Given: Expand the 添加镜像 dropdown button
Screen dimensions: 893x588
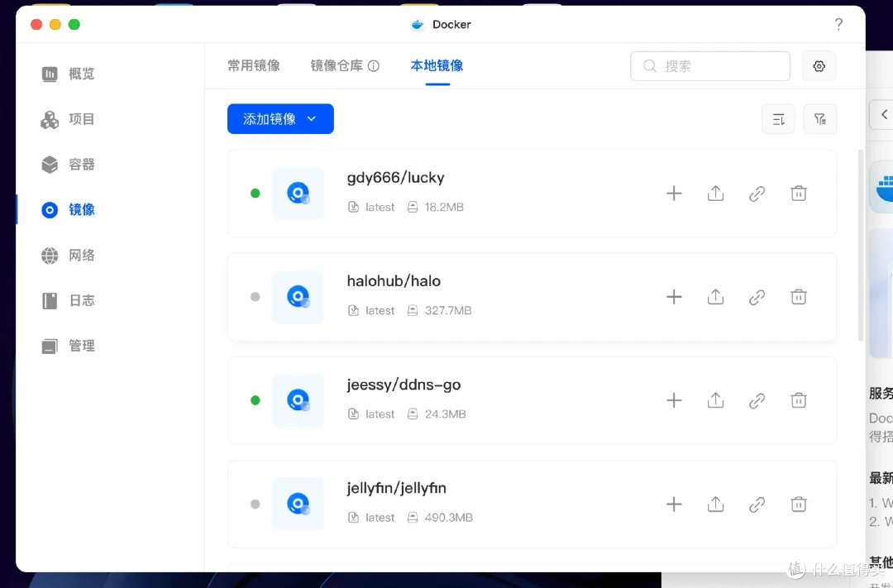Looking at the screenshot, I should point(280,118).
